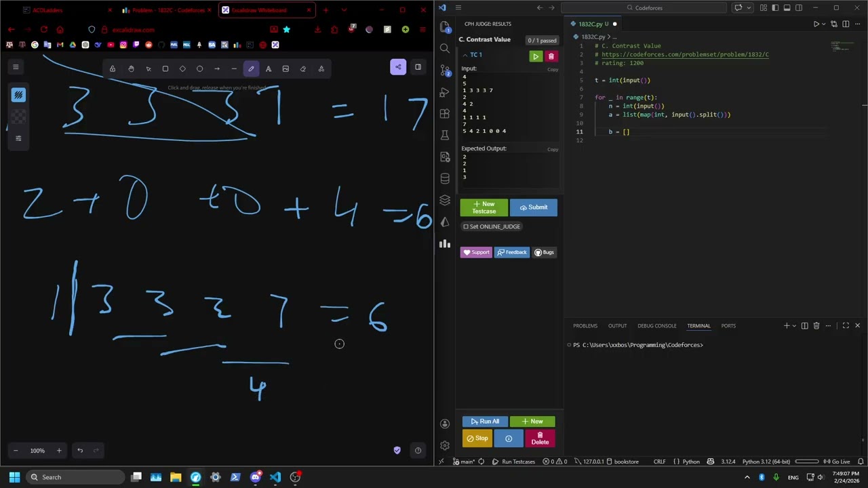Select the Excalidraw line tool
868x488 pixels.
[234, 68]
